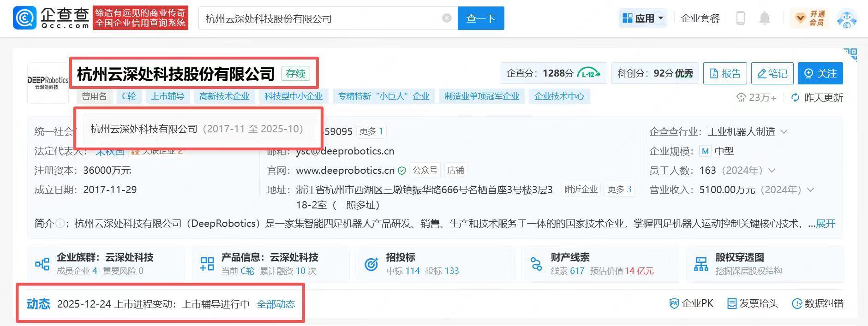Viewport: 868px width, 326px height.
Task: Click the 关注 follow button
Action: click(820, 74)
